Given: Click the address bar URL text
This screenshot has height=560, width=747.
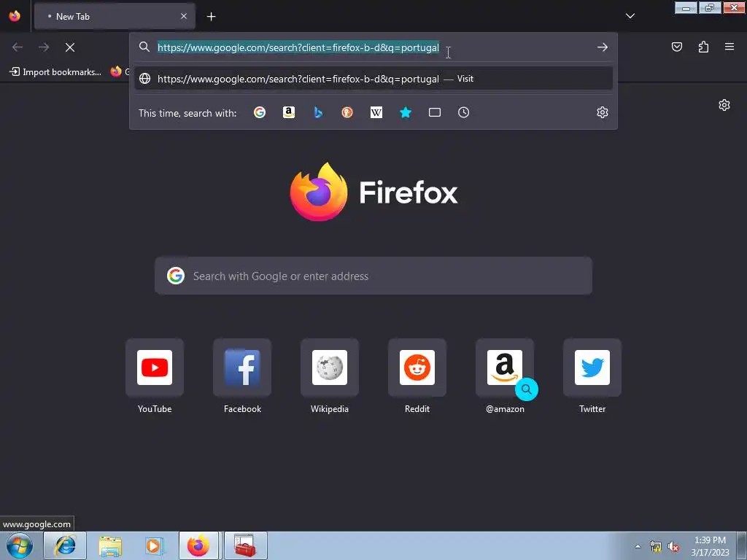Looking at the screenshot, I should (298, 47).
